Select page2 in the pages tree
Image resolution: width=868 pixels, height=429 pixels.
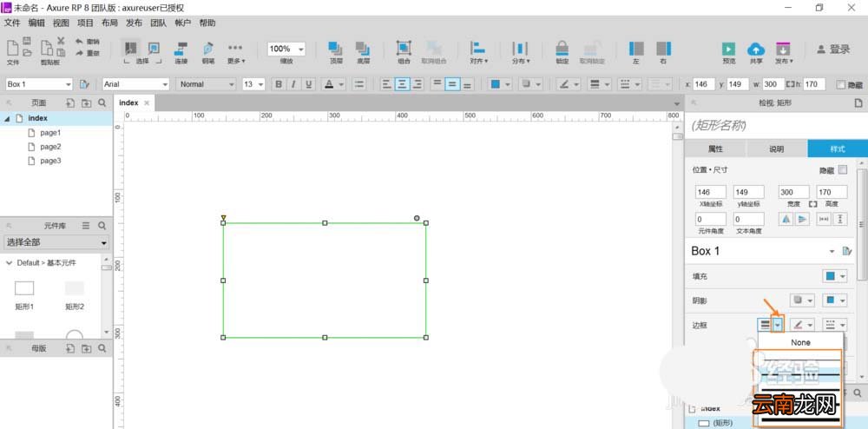tap(49, 147)
